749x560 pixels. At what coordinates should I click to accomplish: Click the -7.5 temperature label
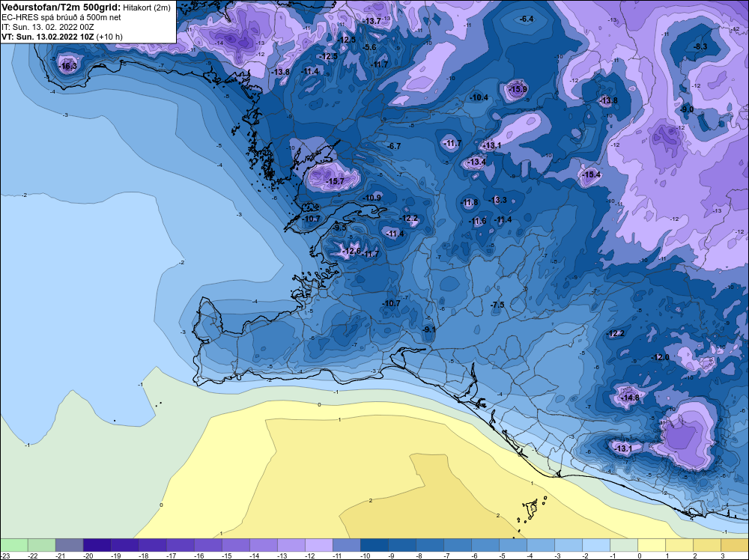497,305
